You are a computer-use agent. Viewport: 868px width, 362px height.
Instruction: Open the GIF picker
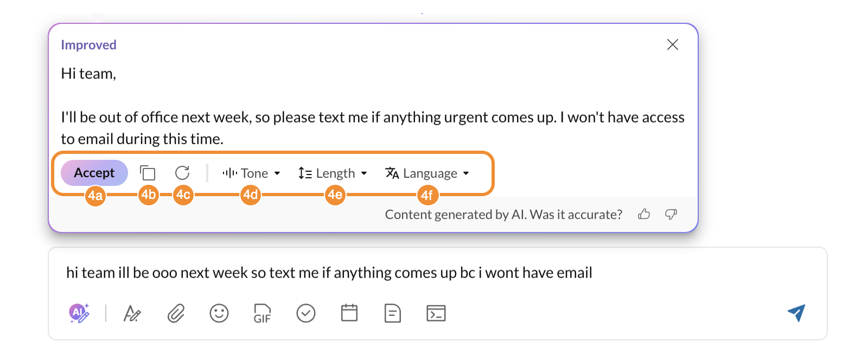(x=262, y=313)
